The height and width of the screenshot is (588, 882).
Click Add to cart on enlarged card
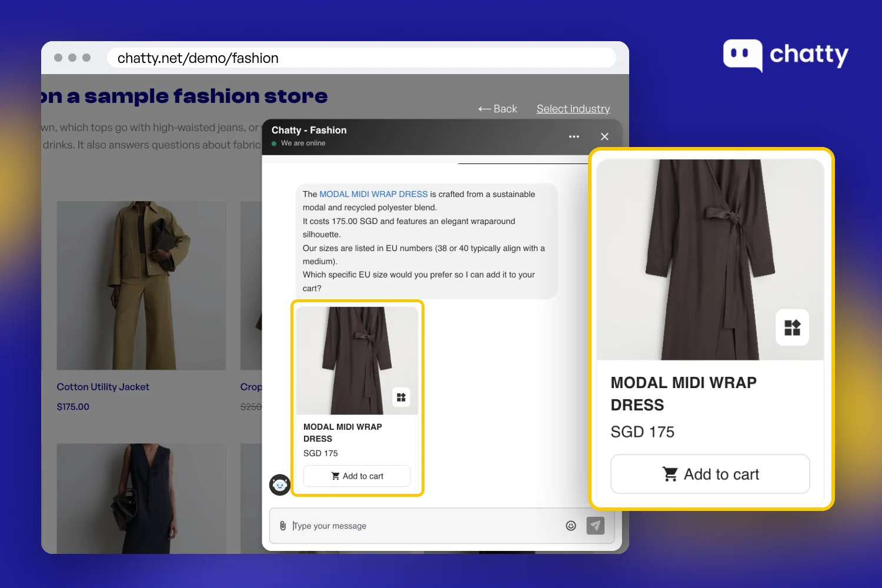(710, 474)
